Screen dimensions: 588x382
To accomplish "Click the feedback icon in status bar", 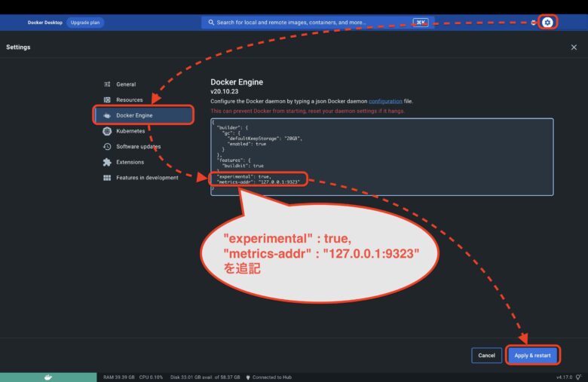I will click(x=579, y=377).
